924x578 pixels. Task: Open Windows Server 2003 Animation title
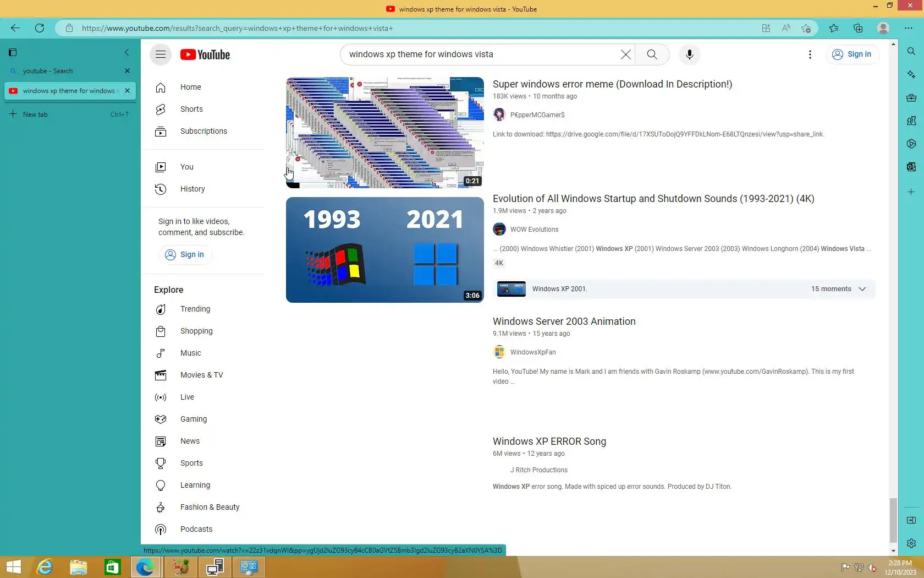coord(564,321)
